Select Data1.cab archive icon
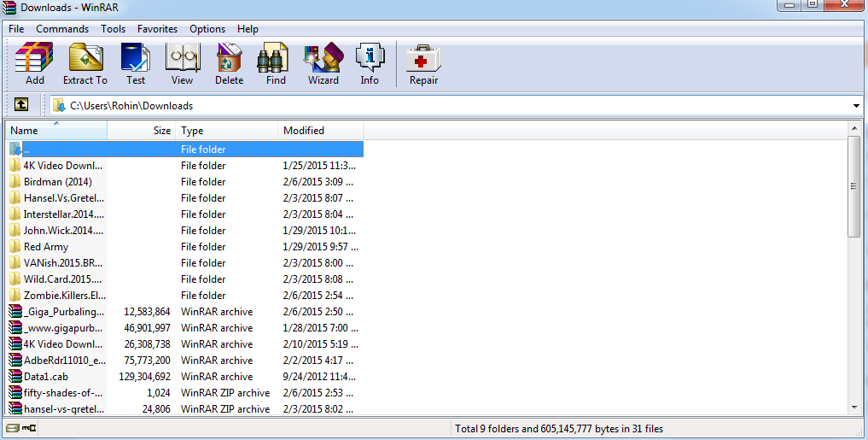The width and height of the screenshot is (868, 440). tap(15, 376)
